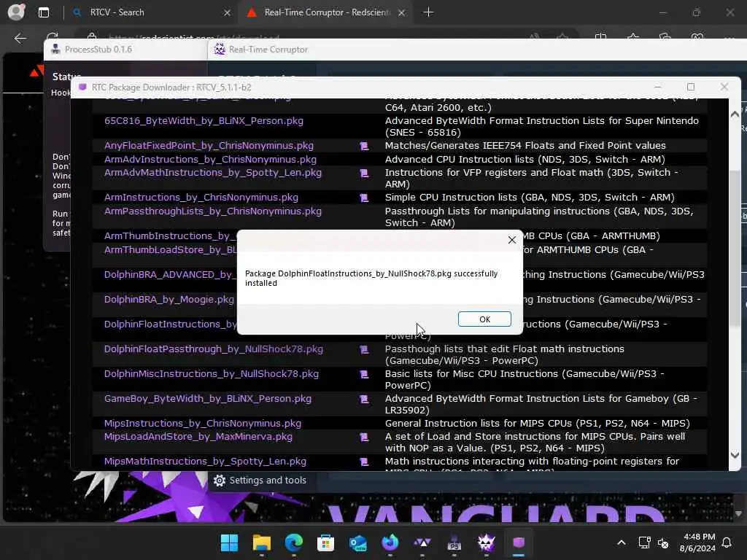Click the package list scrollbar down arrow
This screenshot has width=747, height=560.
(x=735, y=455)
